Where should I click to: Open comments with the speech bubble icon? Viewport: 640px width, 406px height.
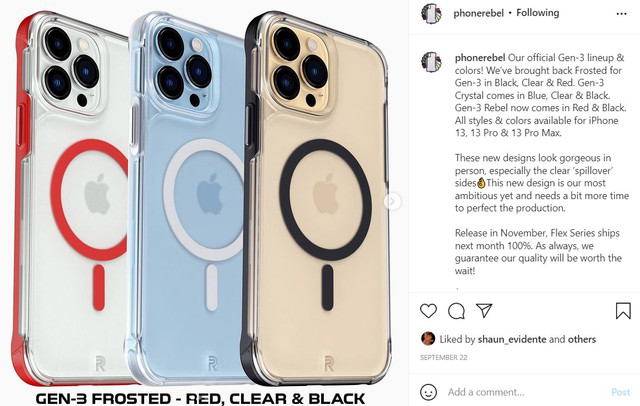(x=456, y=311)
